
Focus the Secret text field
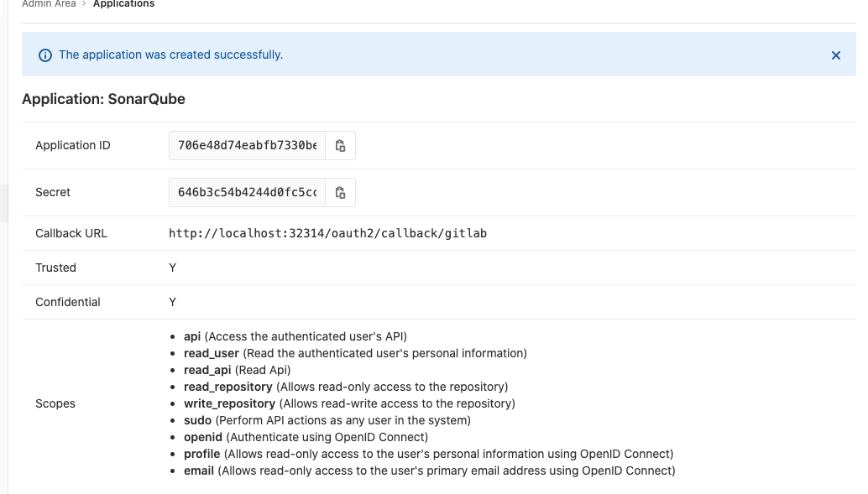coord(247,192)
